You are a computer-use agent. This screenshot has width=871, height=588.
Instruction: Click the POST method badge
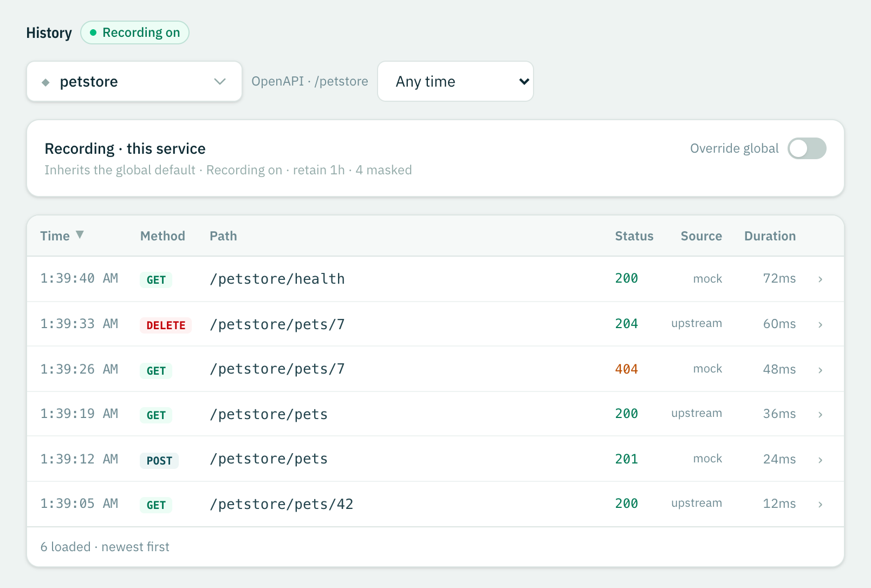159,461
